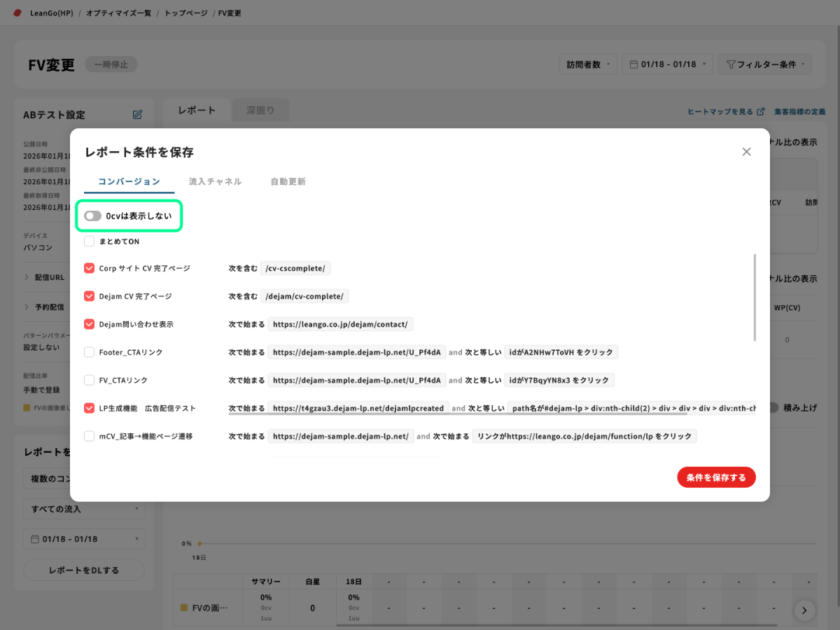
Task: Uncheck Corp サイト CV 完了ページ checkbox
Action: click(x=89, y=268)
